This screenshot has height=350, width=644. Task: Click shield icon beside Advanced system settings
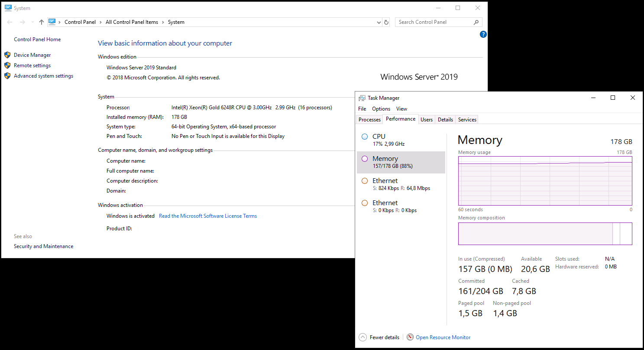[x=7, y=76]
